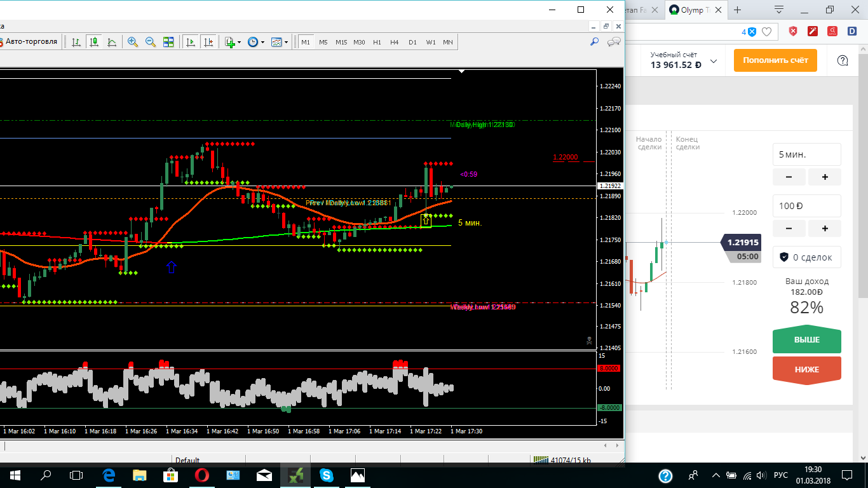
Task: Open the red magic wand extension
Action: [x=812, y=31]
